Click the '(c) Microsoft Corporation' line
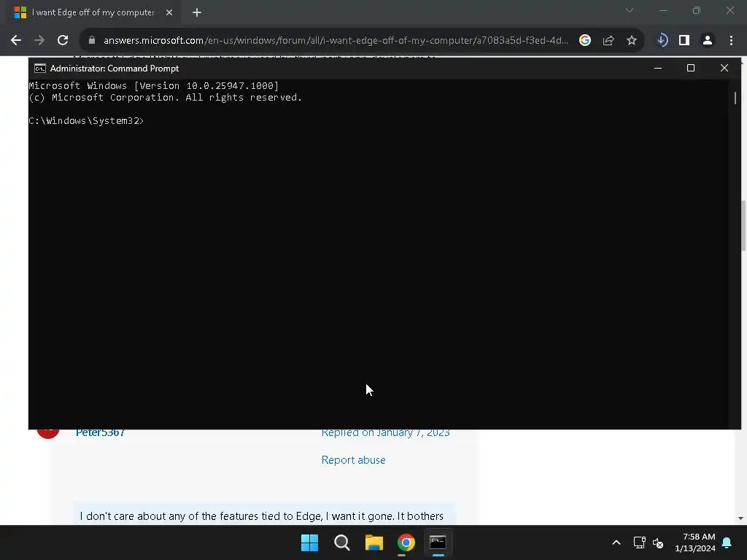 (x=166, y=98)
